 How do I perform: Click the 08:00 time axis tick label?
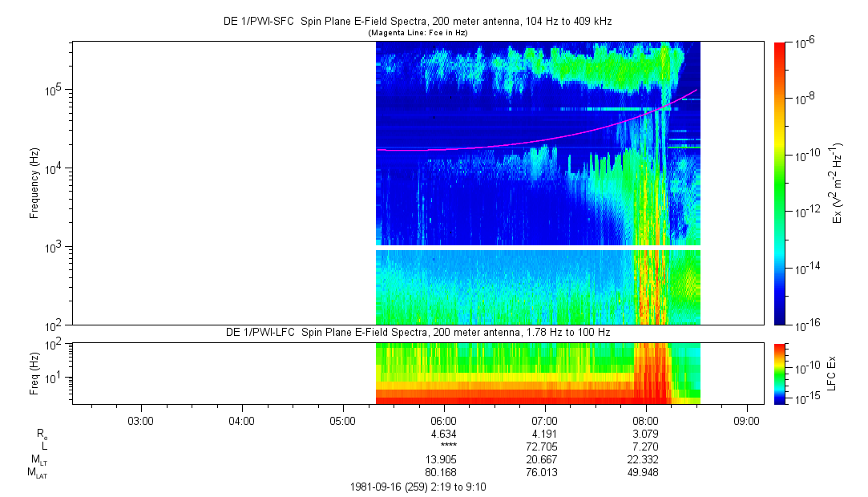pyautogui.click(x=645, y=420)
